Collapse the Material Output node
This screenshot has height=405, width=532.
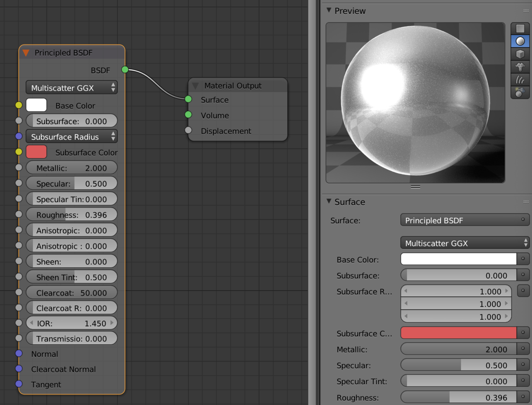tap(196, 86)
